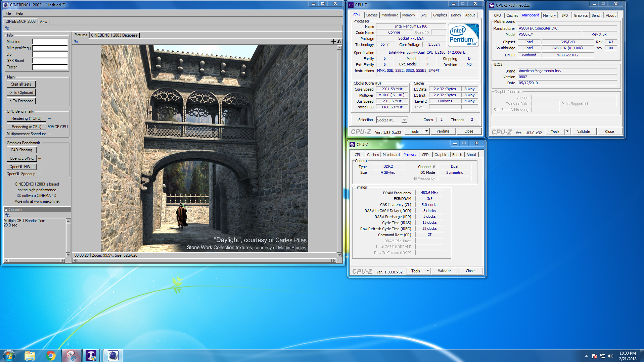Click the pin icon under CINEBENCH 2003 tab
644x362 pixels.
pyautogui.click(x=7, y=28)
